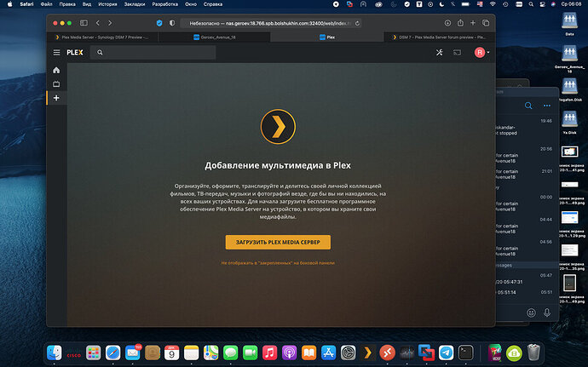588x367 pixels.
Task: Click the PLEX logo
Action: (75, 53)
